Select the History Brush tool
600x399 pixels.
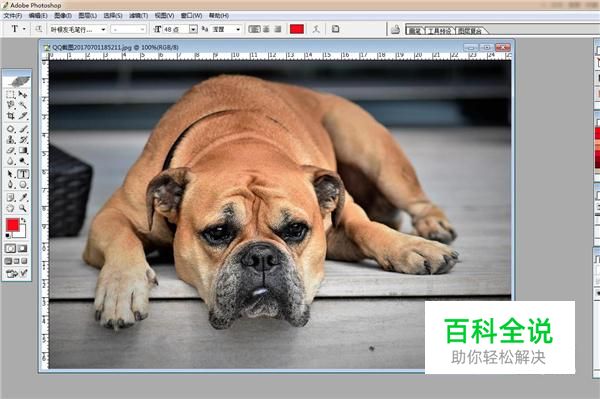click(23, 140)
